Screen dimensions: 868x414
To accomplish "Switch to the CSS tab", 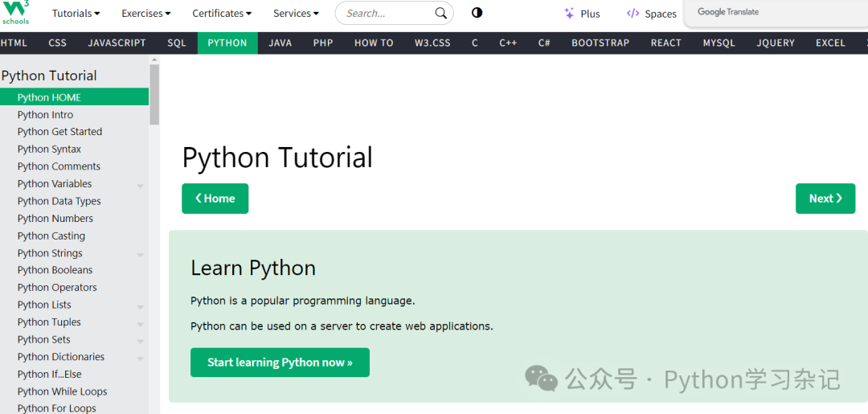I will 58,43.
